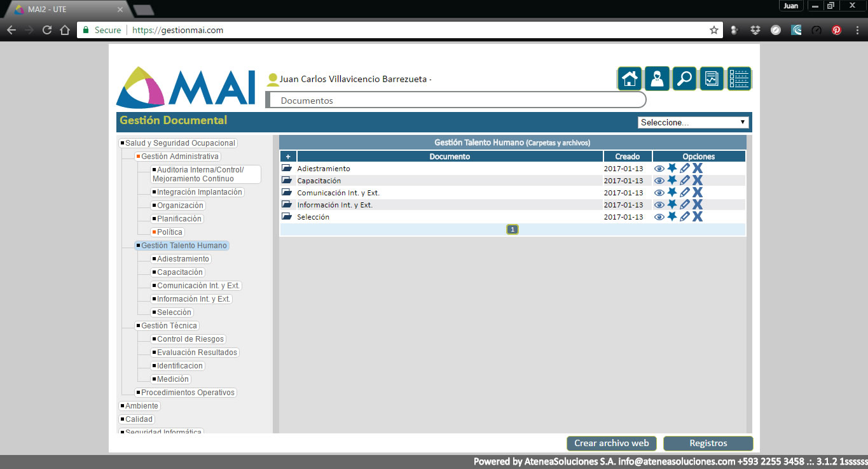
Task: Edit Comunicación Int. y Ext. with pencil icon
Action: click(684, 193)
